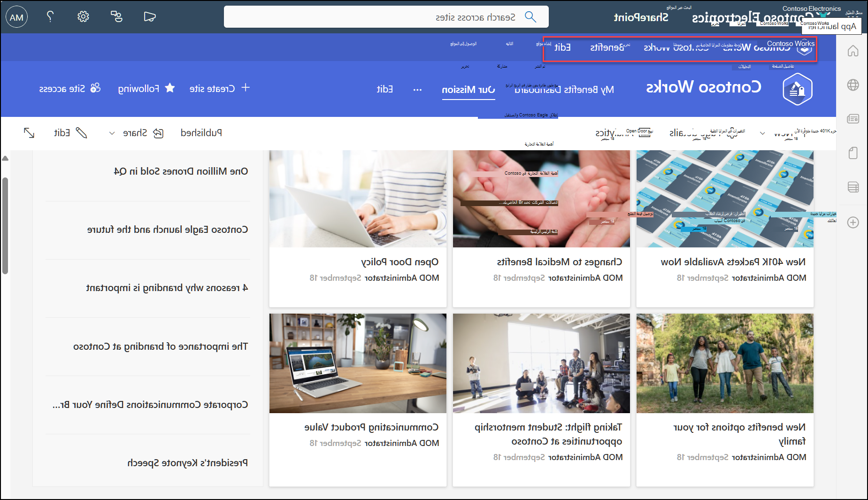This screenshot has height=500, width=868.
Task: Click Edit in the hub navigation bar
Action: click(562, 47)
